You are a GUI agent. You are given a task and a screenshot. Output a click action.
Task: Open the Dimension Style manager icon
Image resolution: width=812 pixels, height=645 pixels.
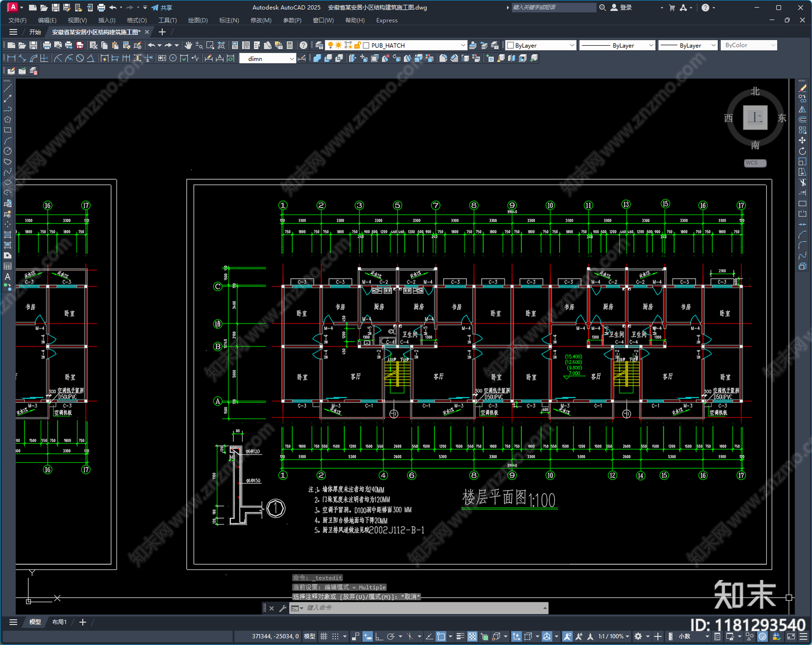302,58
